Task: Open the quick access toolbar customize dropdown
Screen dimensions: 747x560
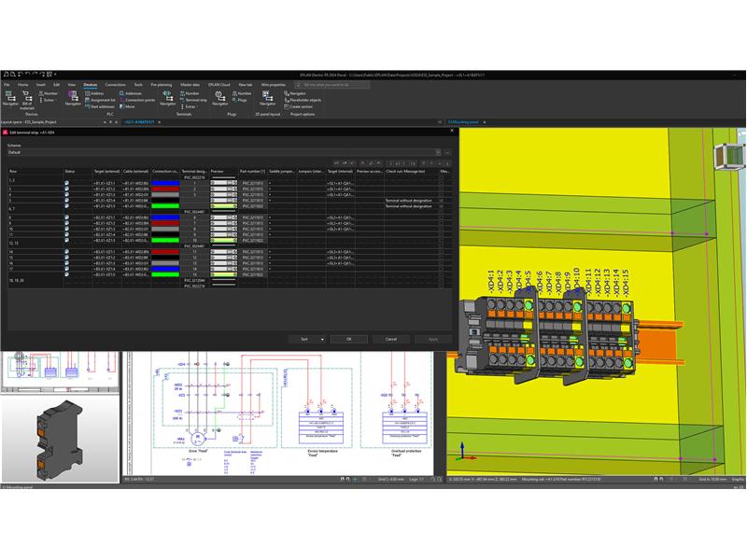Action: tap(56, 75)
